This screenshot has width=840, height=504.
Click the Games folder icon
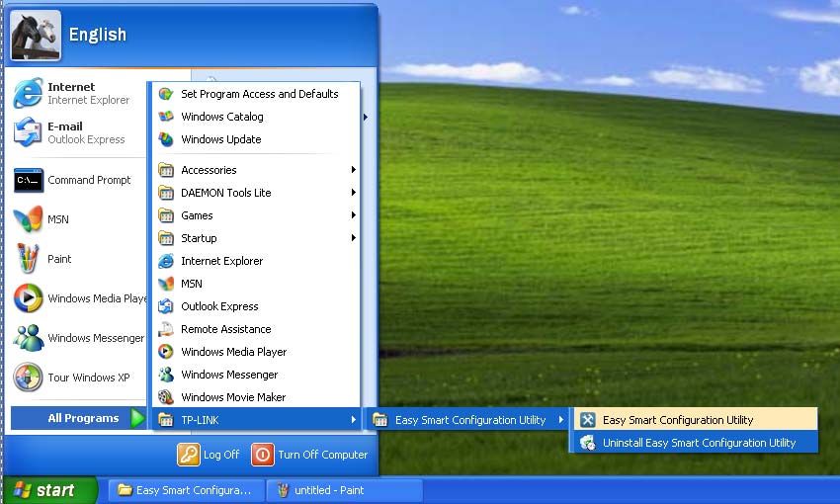pyautogui.click(x=166, y=215)
